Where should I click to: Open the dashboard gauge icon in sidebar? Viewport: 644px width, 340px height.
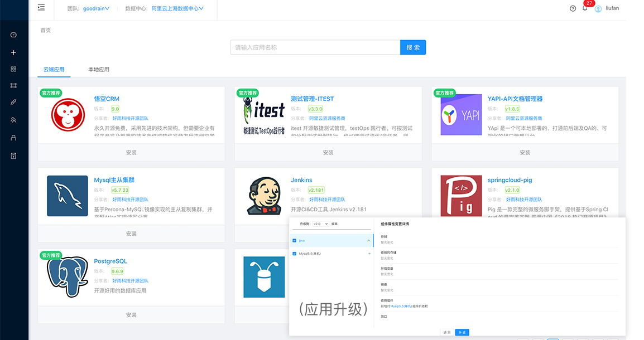tap(13, 35)
